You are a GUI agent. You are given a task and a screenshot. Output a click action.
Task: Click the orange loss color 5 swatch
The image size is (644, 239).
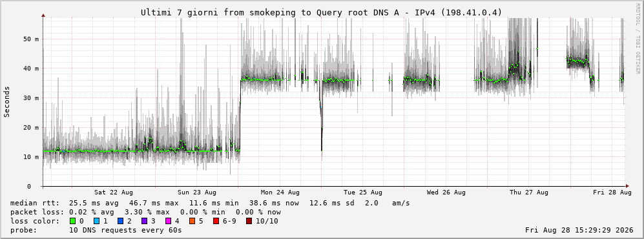[x=192, y=221]
